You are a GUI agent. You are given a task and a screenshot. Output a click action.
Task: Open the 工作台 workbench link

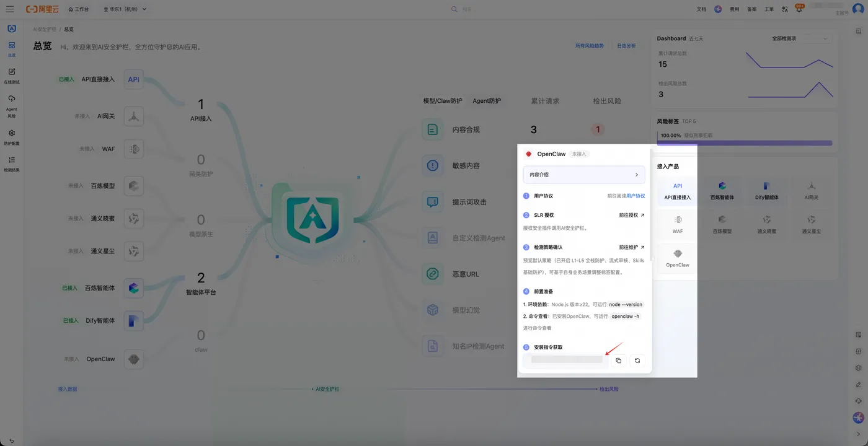[79, 9]
